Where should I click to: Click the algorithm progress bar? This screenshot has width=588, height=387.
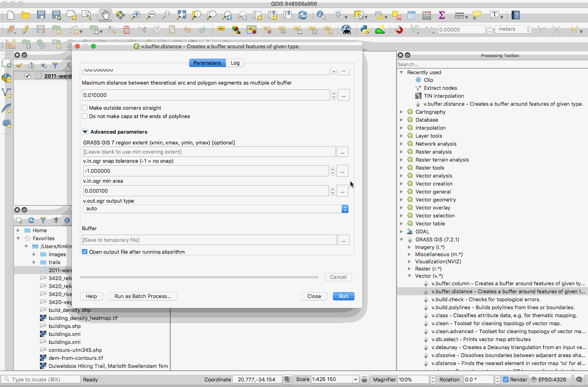click(x=199, y=277)
